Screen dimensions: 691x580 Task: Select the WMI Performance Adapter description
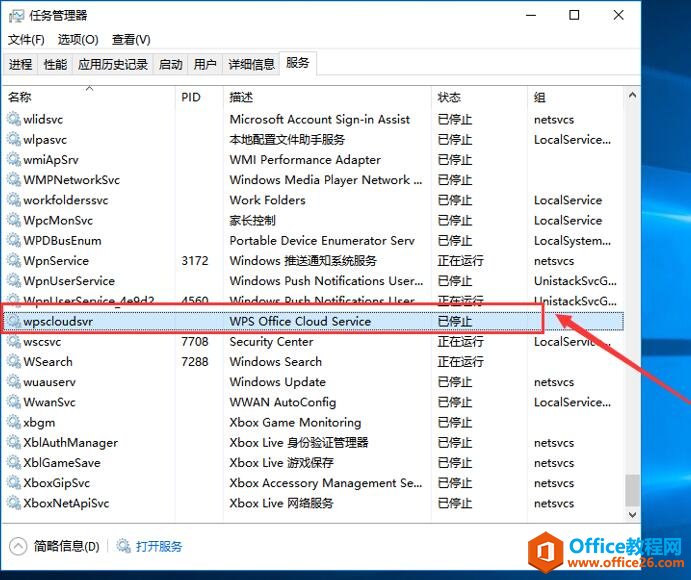point(305,160)
